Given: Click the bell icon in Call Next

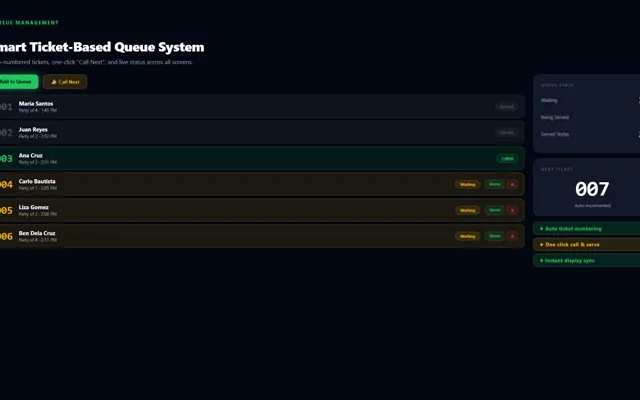Looking at the screenshot, I should [54, 82].
